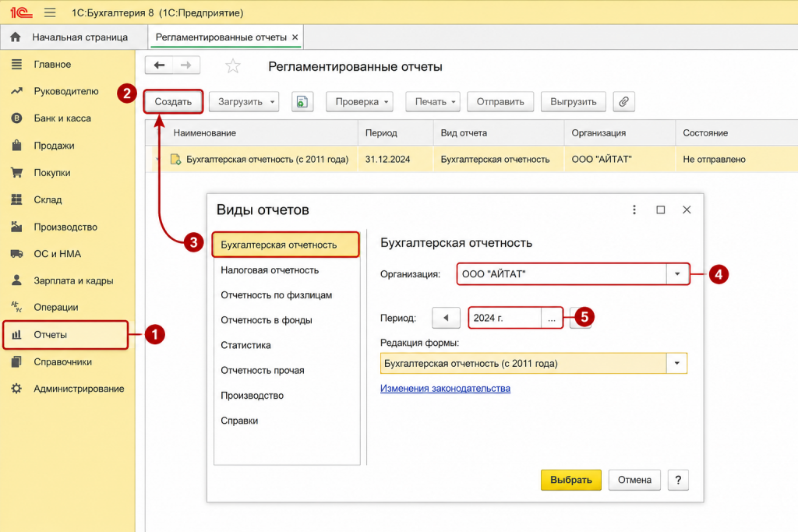Step to previous period with left arrow
The image size is (798, 532).
click(446, 318)
